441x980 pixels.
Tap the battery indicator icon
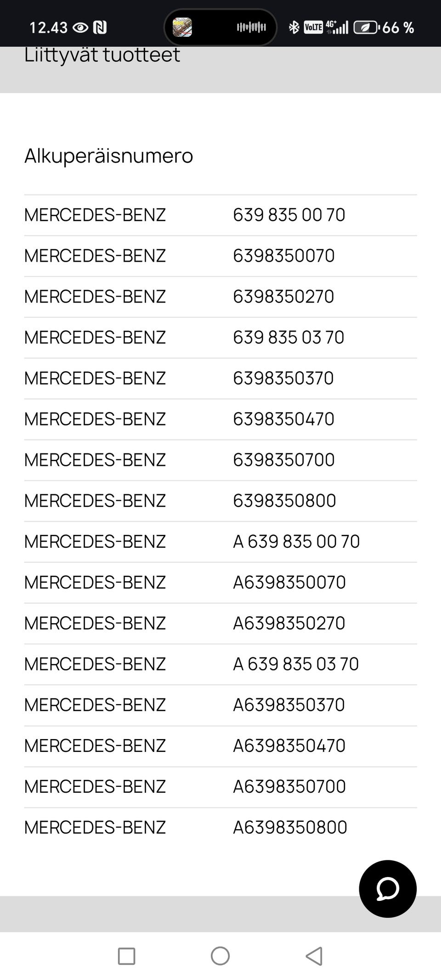coord(366,28)
